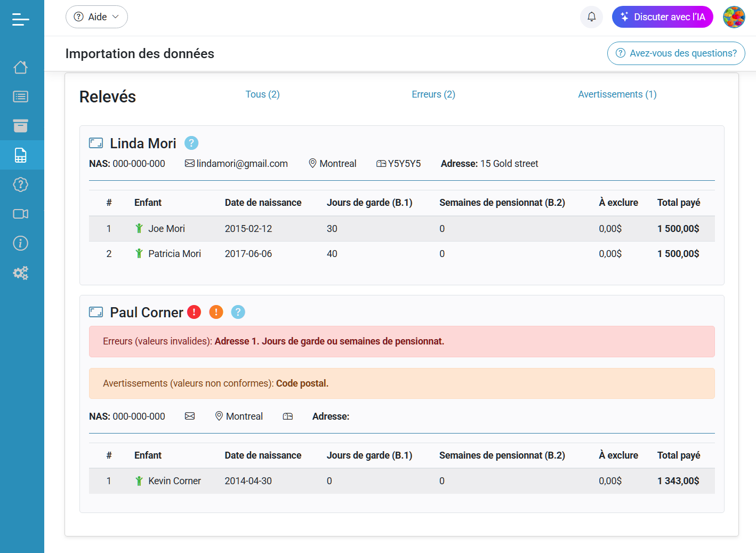Select the archive box sidebar icon
Screen dimensions: 756x553
(20, 126)
